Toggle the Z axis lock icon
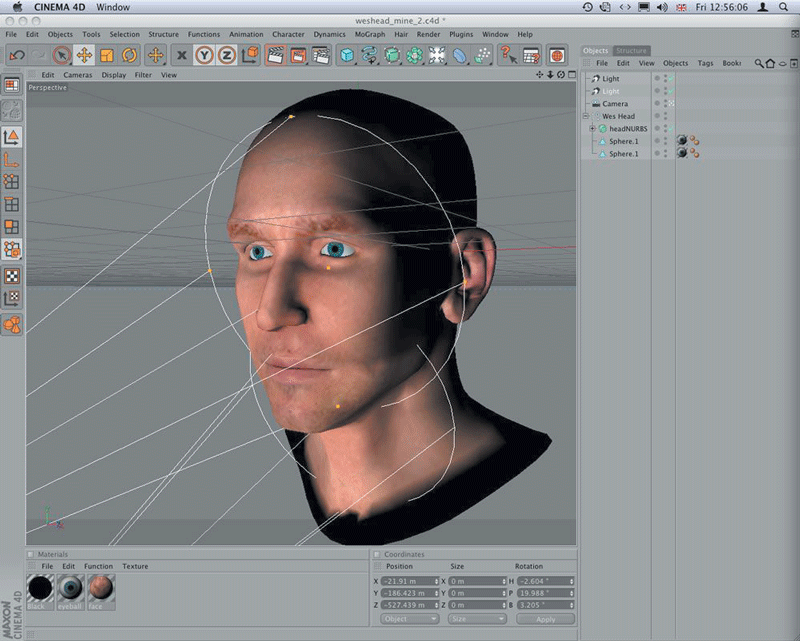Viewport: 800px width, 641px height. point(226,55)
